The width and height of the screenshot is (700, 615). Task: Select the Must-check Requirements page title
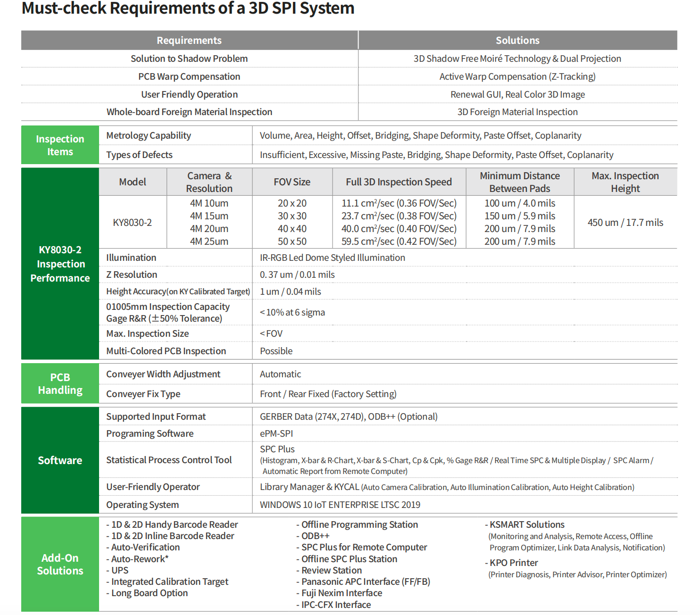(188, 8)
